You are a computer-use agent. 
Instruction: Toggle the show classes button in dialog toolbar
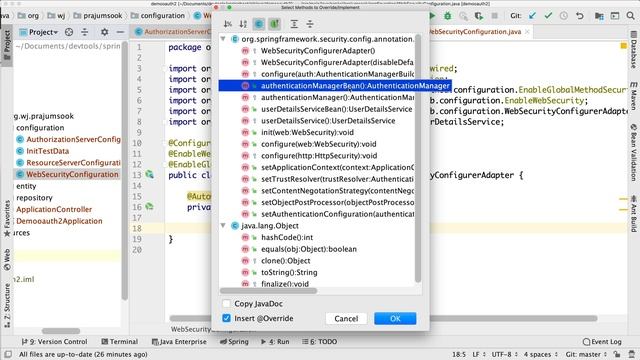point(259,24)
